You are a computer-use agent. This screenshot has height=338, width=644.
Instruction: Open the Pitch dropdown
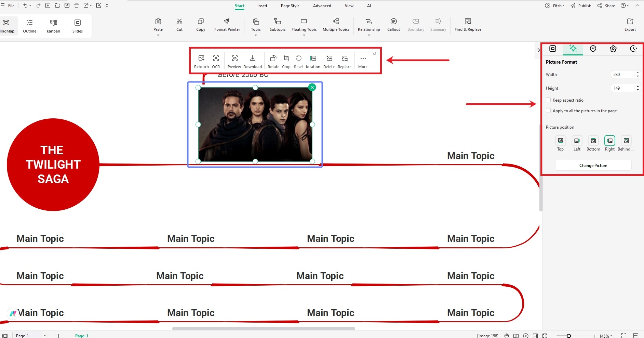555,5
